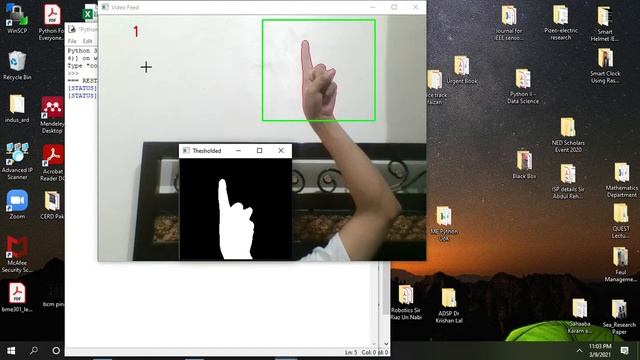Open the Excel file icon on desktop
The width and height of the screenshot is (640, 360).
pyautogui.click(x=89, y=13)
